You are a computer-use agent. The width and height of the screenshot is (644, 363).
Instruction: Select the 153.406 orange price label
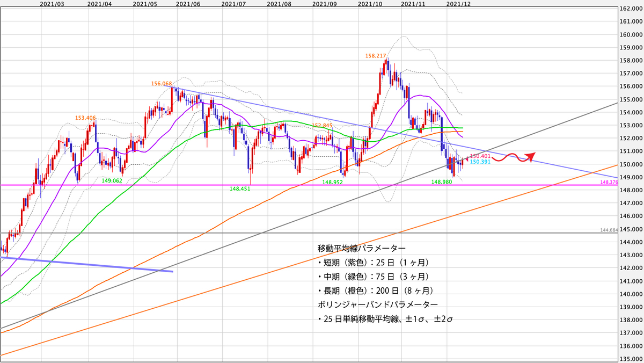[x=85, y=118]
